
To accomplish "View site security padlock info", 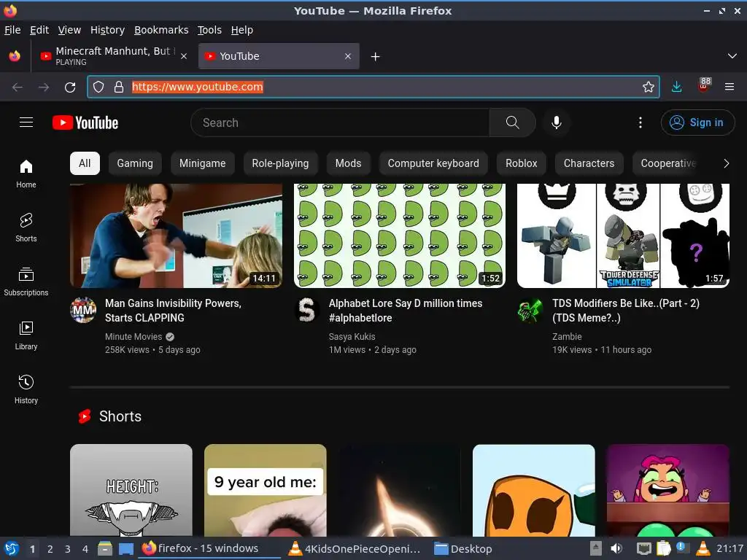I will coord(119,87).
